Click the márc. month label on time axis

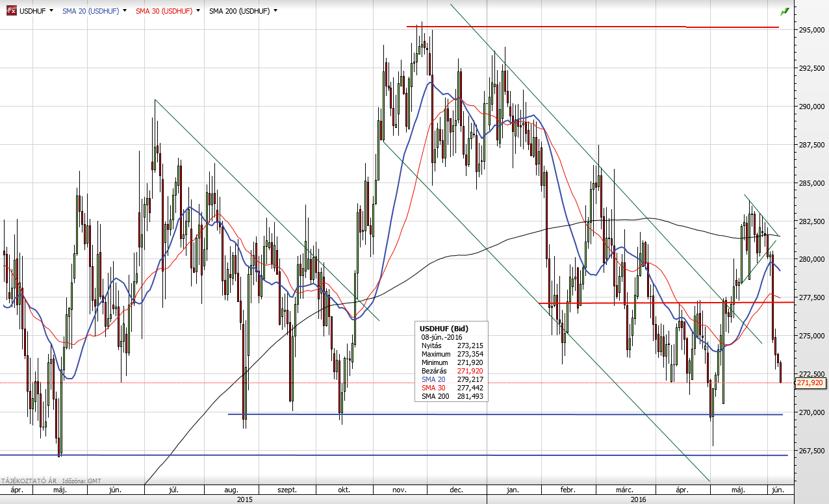[624, 490]
